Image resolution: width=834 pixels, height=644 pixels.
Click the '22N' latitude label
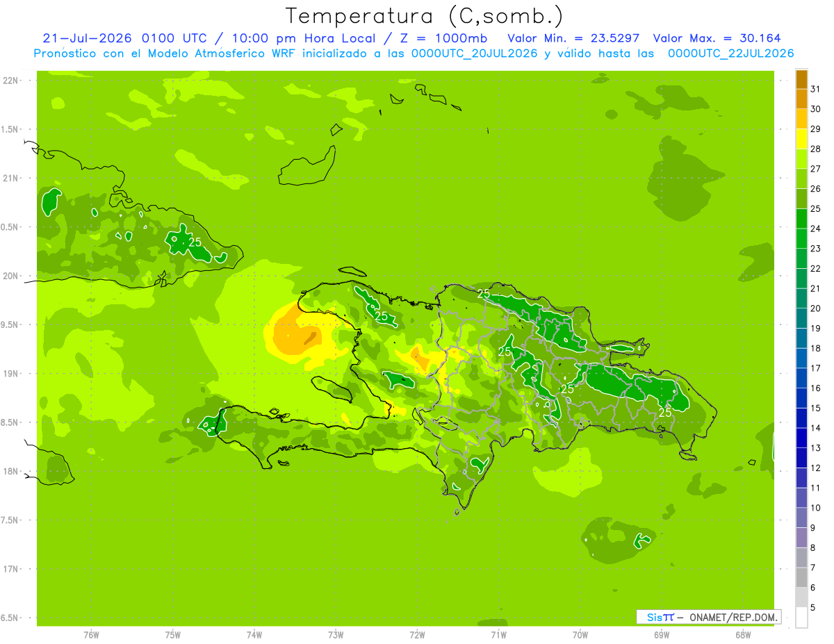tap(10, 81)
